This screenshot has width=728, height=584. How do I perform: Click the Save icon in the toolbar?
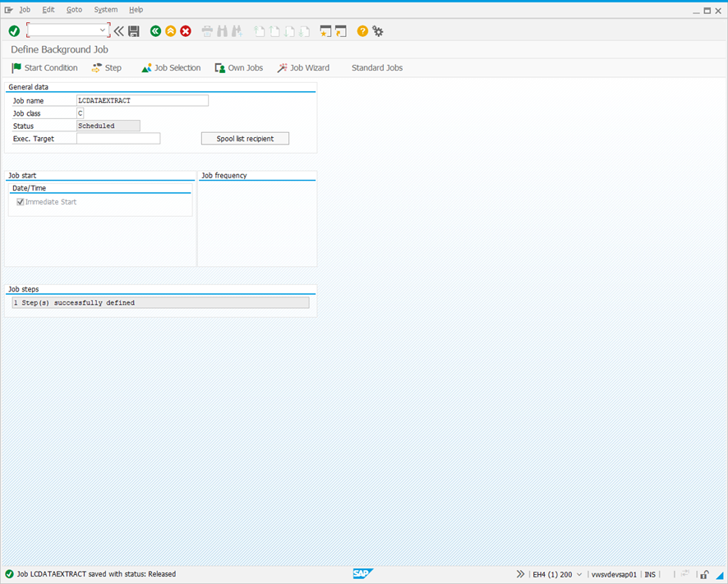click(134, 30)
